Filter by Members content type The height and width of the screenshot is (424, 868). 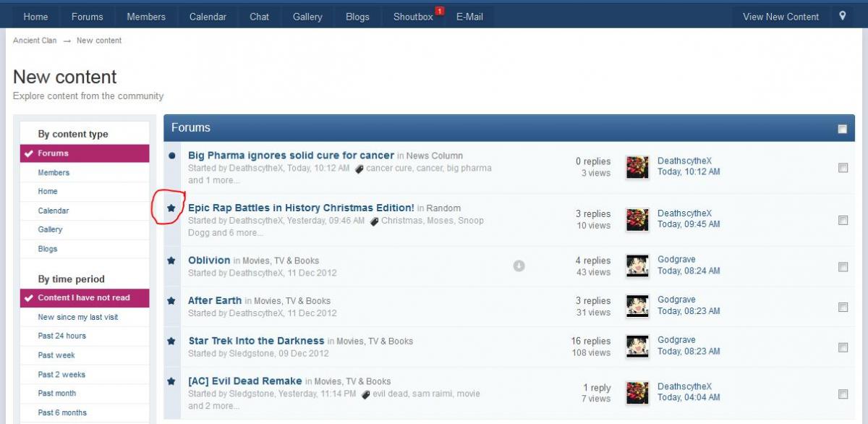[x=54, y=172]
